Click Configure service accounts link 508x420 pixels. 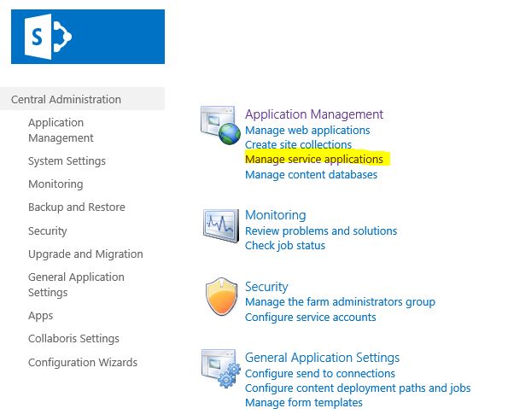point(311,317)
